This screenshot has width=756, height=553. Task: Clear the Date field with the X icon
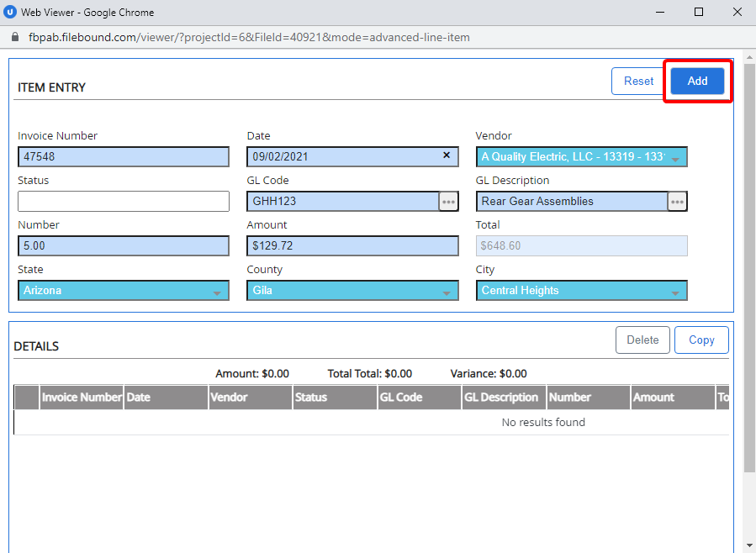447,155
